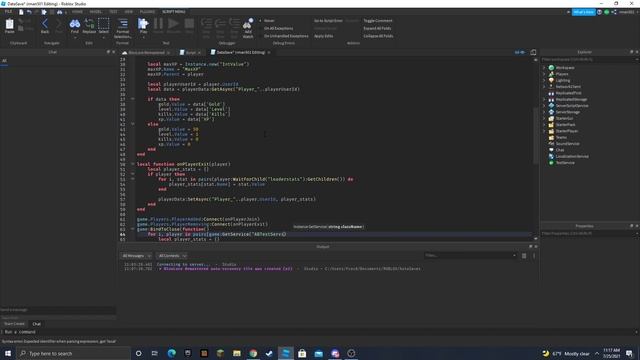Switch to the MODEL ribbon tab
The height and width of the screenshot is (360, 640).
[x=96, y=12]
